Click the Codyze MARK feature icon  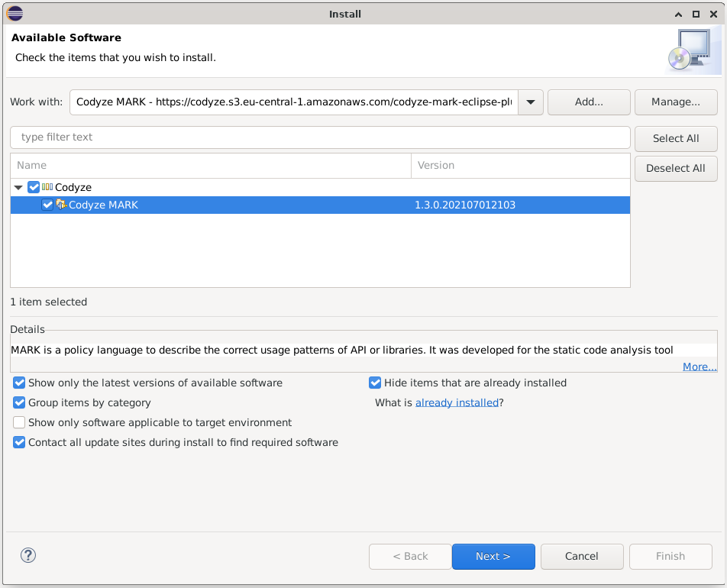click(x=61, y=205)
